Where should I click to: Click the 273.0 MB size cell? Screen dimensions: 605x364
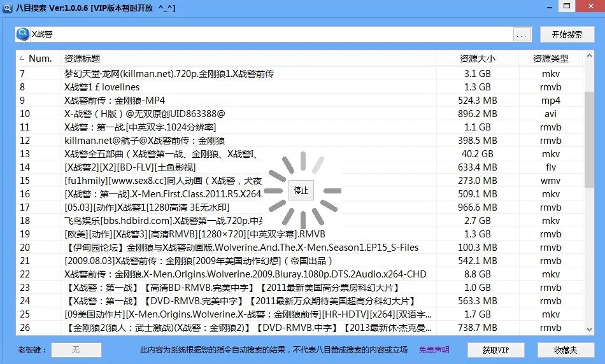(x=477, y=181)
